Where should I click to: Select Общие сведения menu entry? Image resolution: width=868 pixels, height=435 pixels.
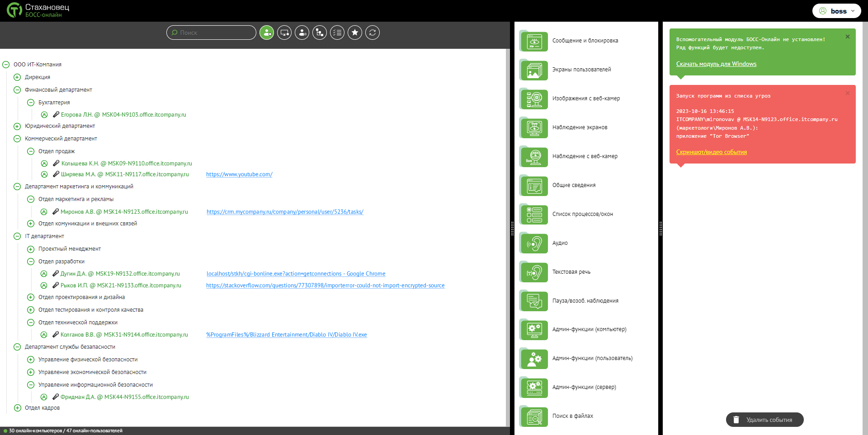(574, 185)
